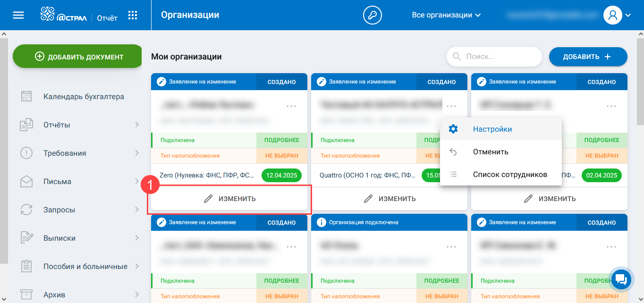This screenshot has width=644, height=303.
Task: Open the chat support bubble
Action: pyautogui.click(x=621, y=280)
